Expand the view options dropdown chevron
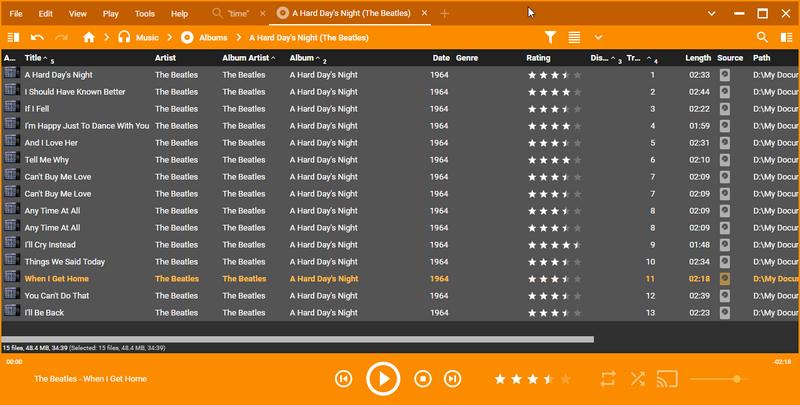Screen dimensions: 800x405 pos(598,37)
